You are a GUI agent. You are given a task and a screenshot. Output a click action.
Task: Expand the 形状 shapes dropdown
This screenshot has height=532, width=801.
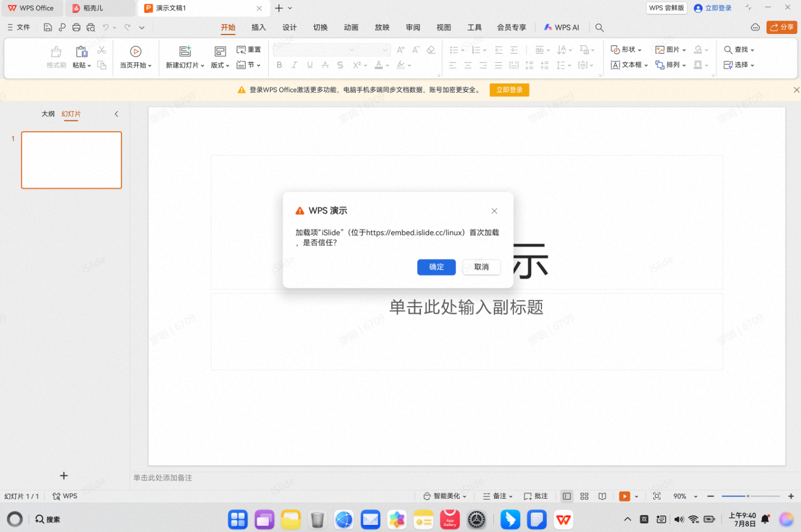click(x=626, y=50)
